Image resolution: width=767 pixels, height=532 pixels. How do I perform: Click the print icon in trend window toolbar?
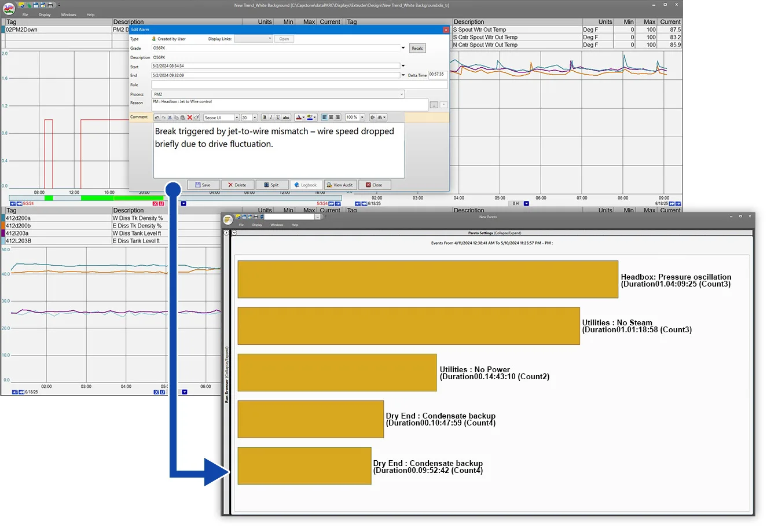(x=50, y=5)
